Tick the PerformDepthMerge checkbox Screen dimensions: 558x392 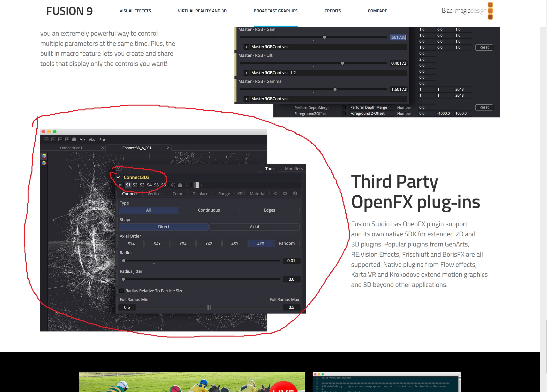pos(344,108)
